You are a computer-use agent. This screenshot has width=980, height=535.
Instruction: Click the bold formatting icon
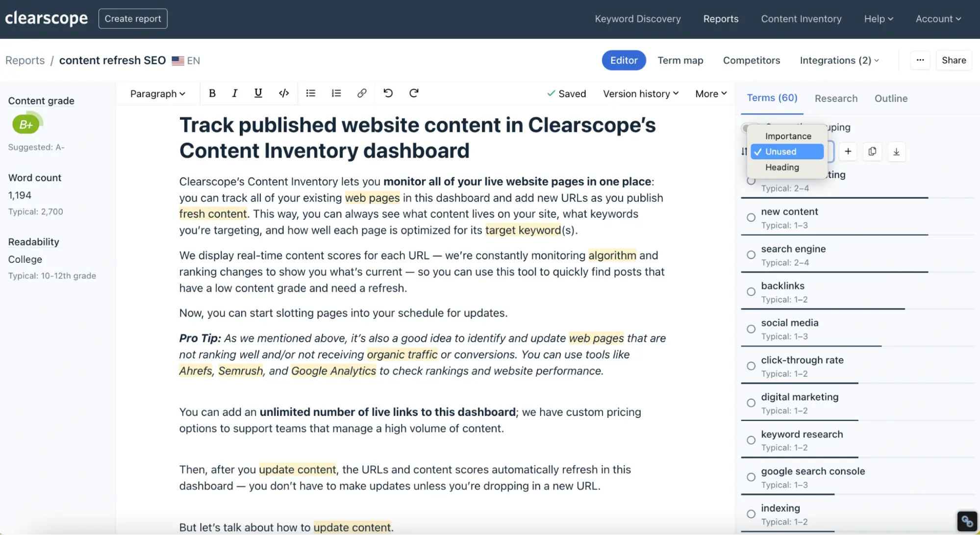(211, 94)
